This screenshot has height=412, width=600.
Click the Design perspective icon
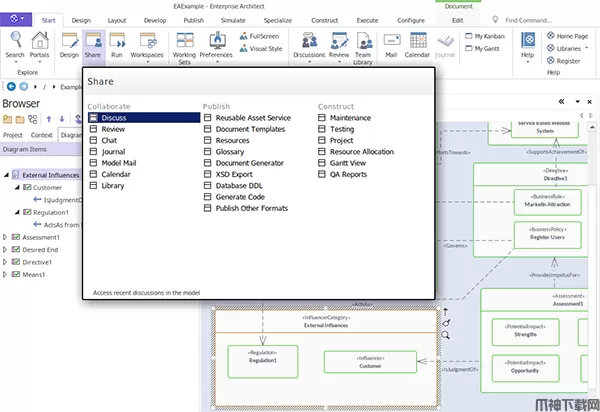click(x=69, y=43)
